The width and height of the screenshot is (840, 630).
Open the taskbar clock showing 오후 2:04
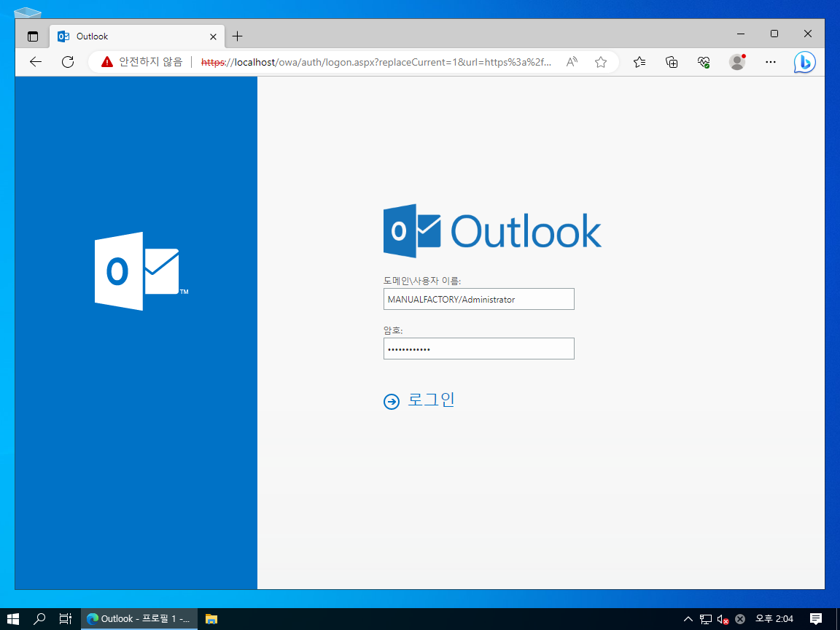[x=774, y=619]
